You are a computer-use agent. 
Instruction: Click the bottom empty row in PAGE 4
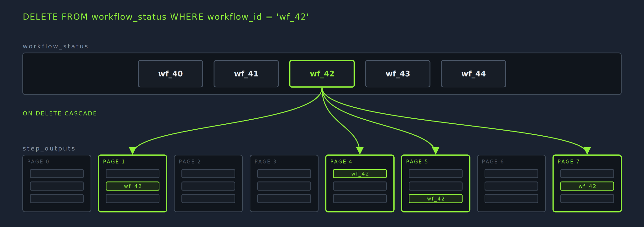click(360, 199)
